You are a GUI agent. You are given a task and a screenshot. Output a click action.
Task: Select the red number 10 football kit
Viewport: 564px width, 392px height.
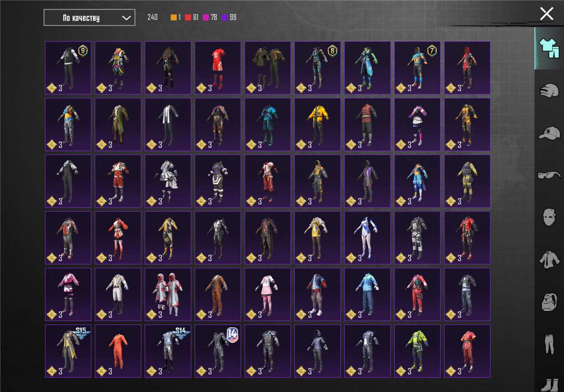[x=218, y=68]
